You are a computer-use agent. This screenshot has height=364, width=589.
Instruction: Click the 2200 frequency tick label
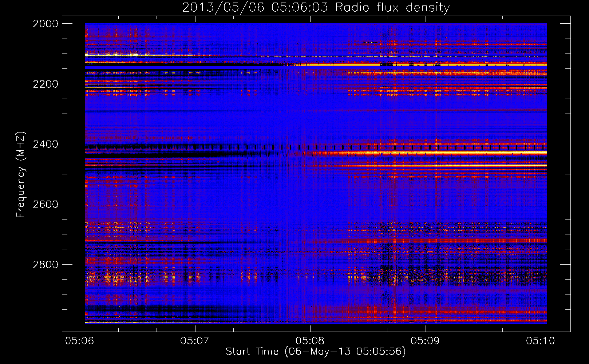click(46, 84)
